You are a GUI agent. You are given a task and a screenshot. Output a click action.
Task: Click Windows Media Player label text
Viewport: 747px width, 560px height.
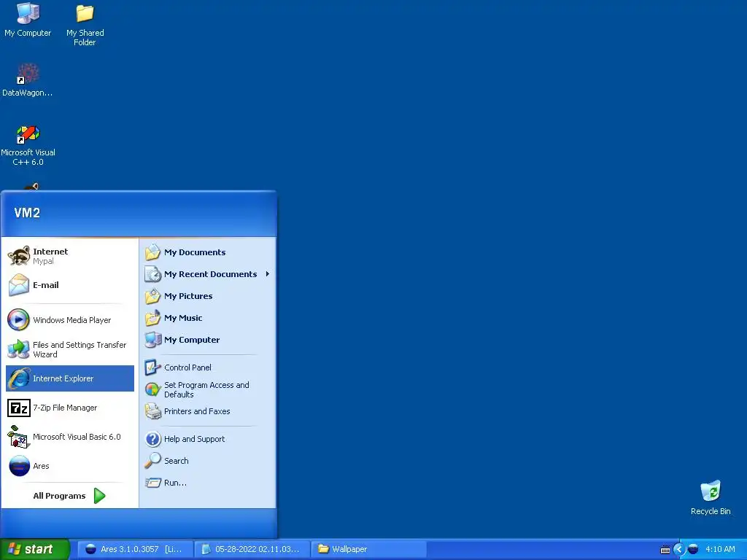72,320
